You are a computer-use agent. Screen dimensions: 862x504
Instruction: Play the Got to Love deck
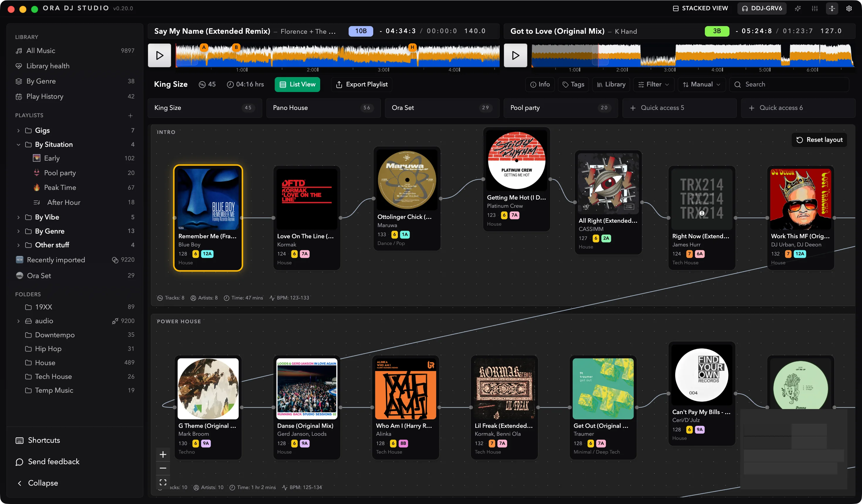point(515,55)
